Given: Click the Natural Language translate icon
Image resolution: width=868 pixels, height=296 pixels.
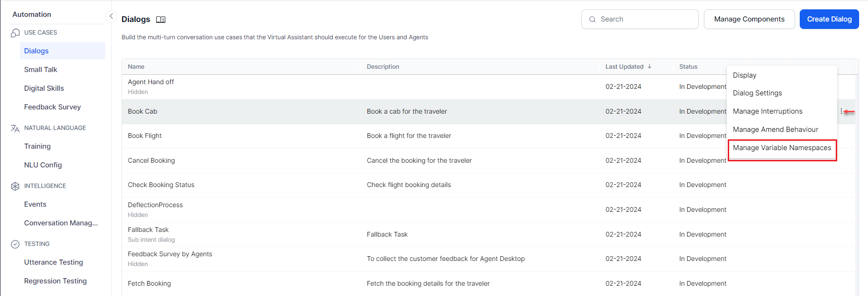Looking at the screenshot, I should 15,128.
